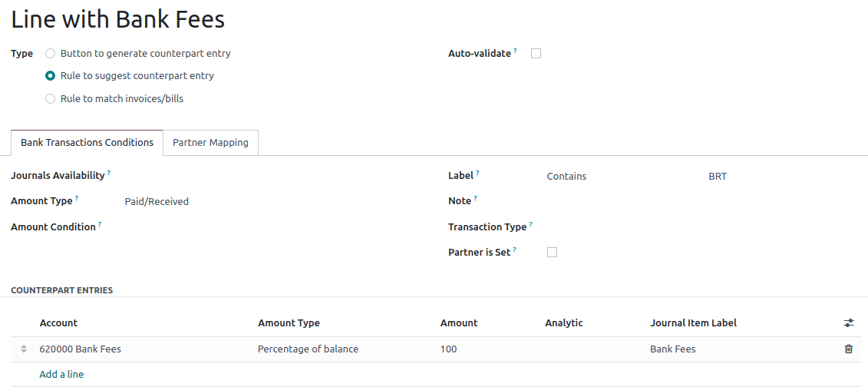Click help icon next to Transaction Type
The width and height of the screenshot is (868, 387).
(531, 224)
